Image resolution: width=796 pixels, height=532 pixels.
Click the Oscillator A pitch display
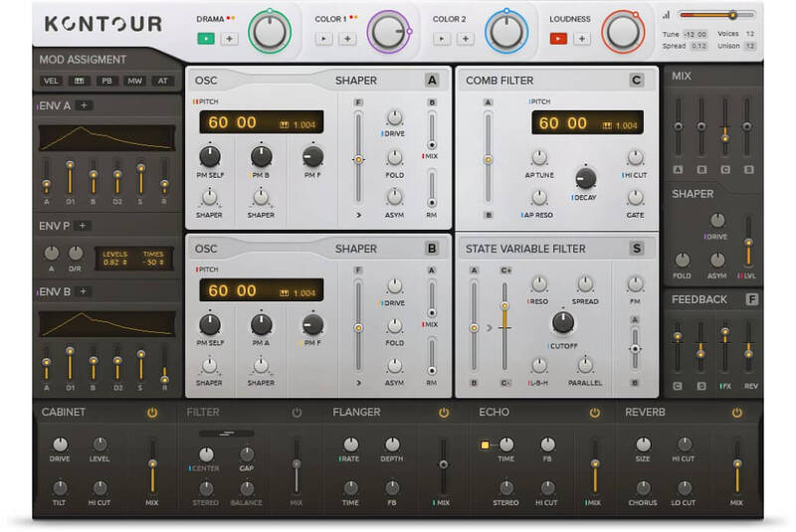pos(262,122)
